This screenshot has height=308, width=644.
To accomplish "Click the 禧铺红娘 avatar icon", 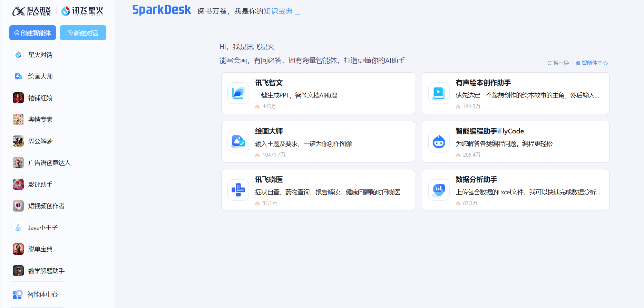I will (x=18, y=98).
